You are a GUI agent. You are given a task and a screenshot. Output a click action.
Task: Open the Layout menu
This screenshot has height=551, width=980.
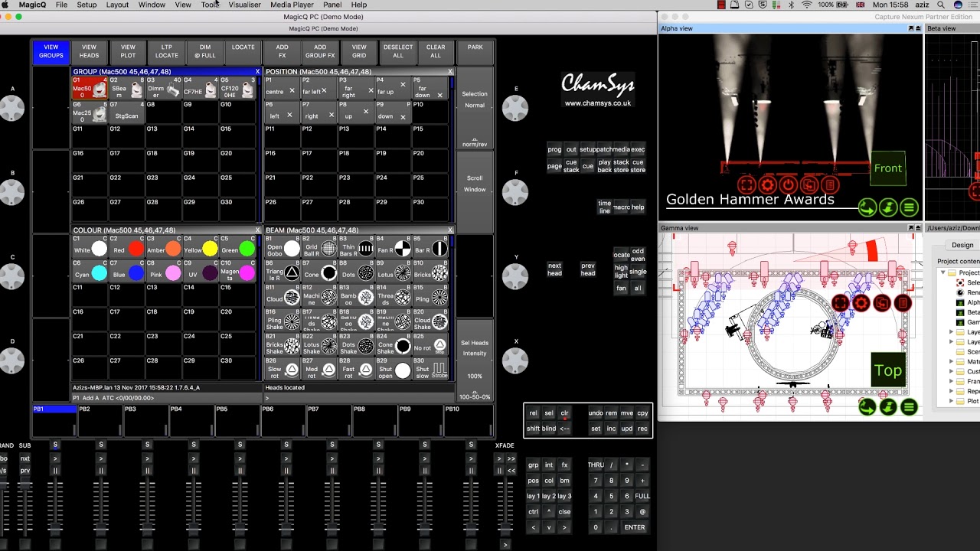coord(117,5)
